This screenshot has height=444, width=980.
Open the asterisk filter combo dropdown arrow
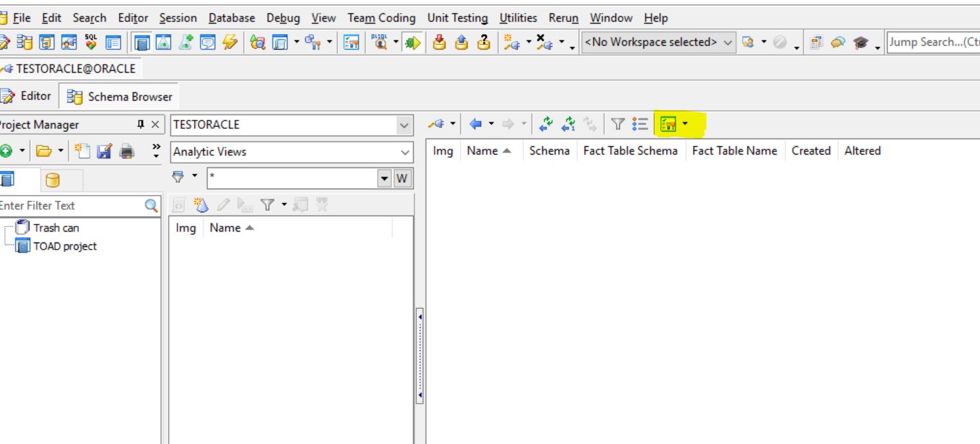click(384, 178)
